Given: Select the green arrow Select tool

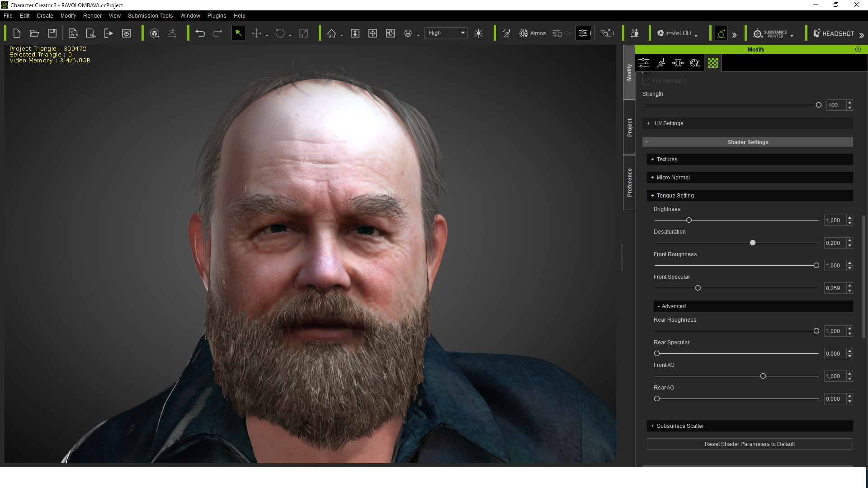Looking at the screenshot, I should pyautogui.click(x=238, y=33).
